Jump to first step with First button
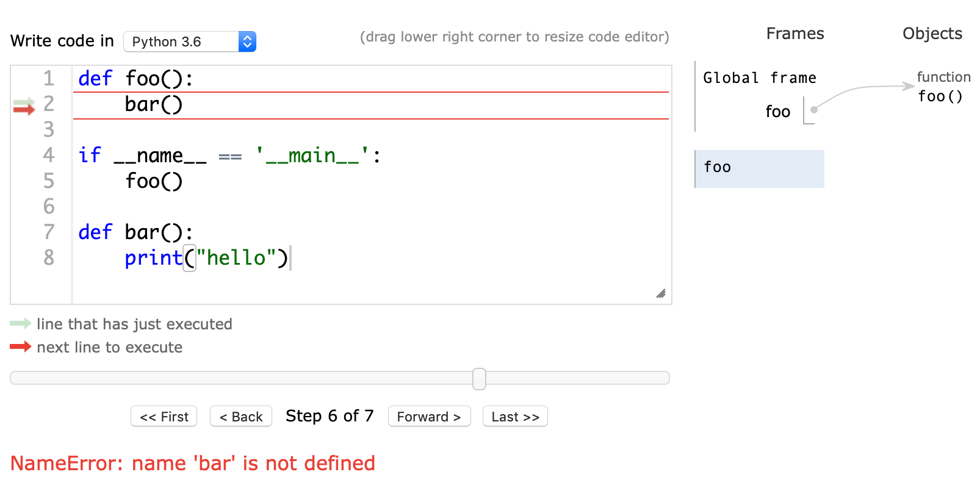Image resolution: width=980 pixels, height=494 pixels. pyautogui.click(x=164, y=417)
